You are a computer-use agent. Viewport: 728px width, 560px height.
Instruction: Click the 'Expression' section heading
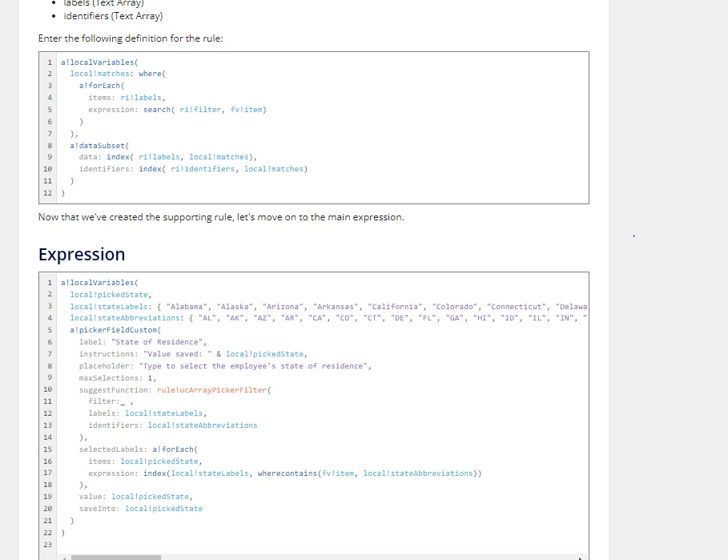[x=82, y=255]
